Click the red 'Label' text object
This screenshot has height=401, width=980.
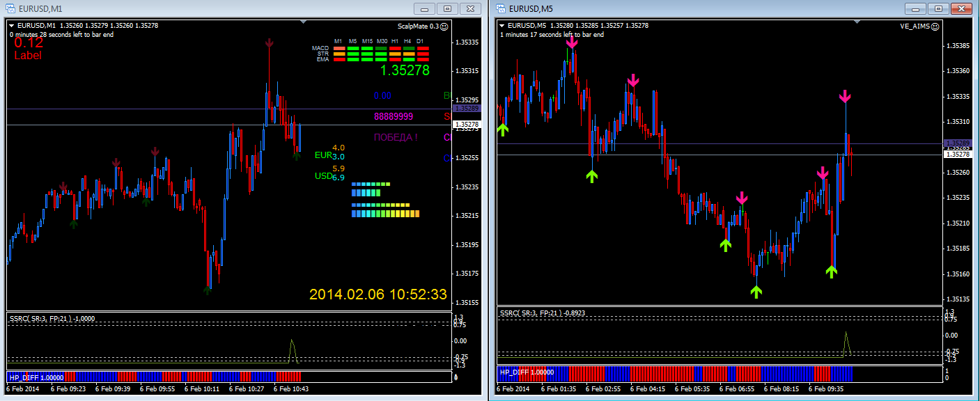pyautogui.click(x=28, y=56)
